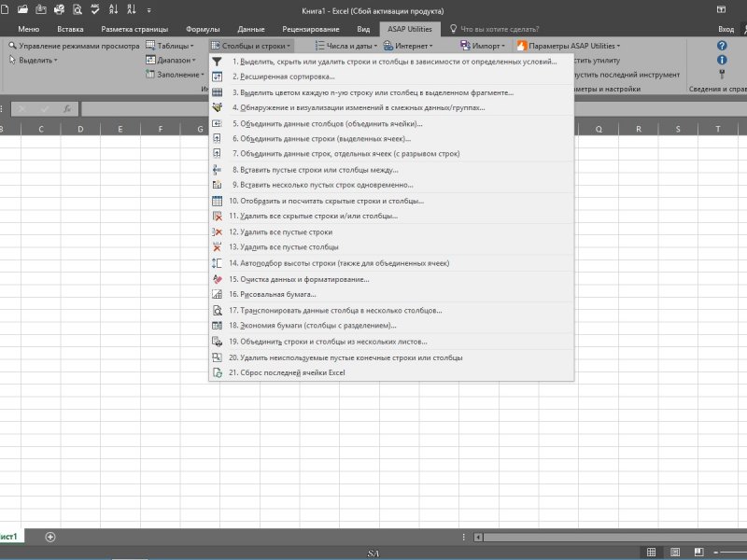Viewport: 747px width, 560px height.
Task: Open the blue question mark help icon
Action: [722, 46]
